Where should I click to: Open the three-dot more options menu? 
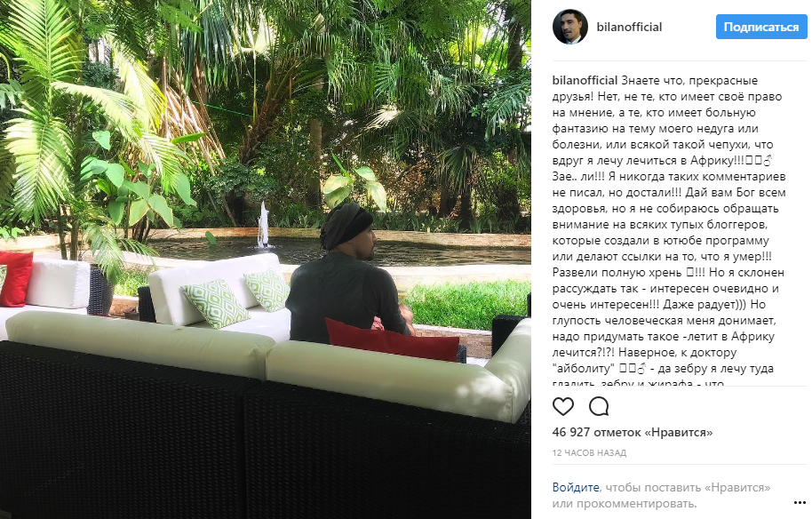point(800,502)
